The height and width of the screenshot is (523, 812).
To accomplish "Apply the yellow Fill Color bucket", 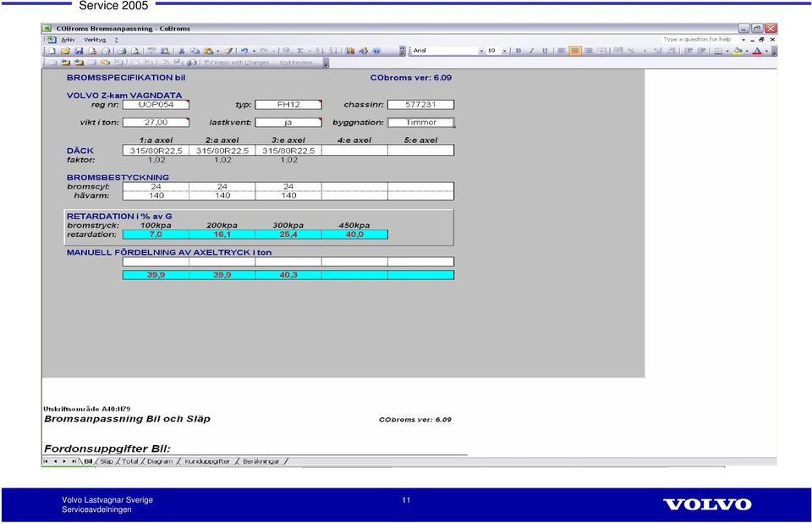I will 738,51.
